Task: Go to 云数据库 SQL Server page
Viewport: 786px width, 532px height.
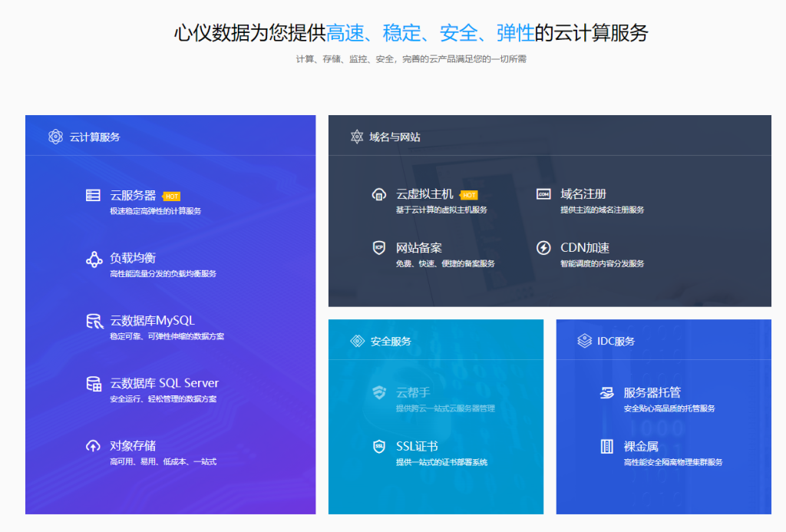Action: coord(164,383)
